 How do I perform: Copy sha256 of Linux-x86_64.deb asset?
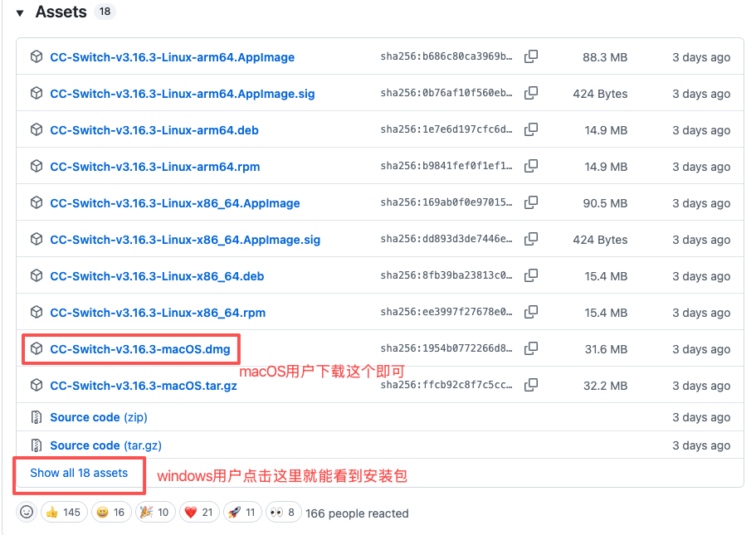coord(531,275)
